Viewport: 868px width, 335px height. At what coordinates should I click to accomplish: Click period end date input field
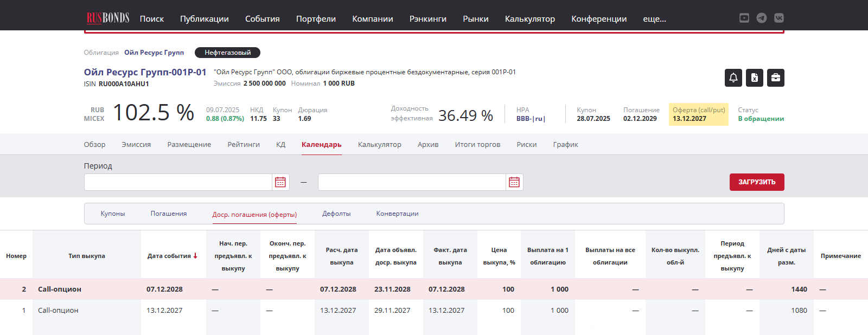click(x=412, y=182)
